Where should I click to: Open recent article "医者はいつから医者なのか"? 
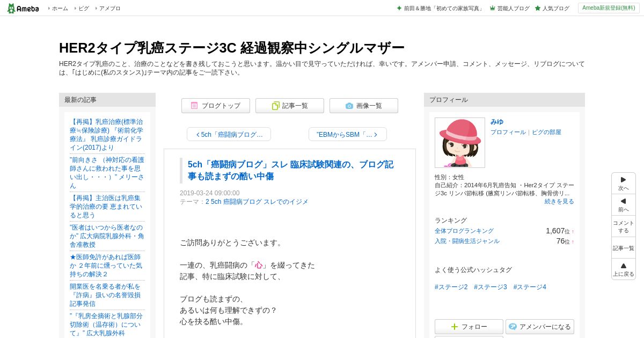pos(106,236)
